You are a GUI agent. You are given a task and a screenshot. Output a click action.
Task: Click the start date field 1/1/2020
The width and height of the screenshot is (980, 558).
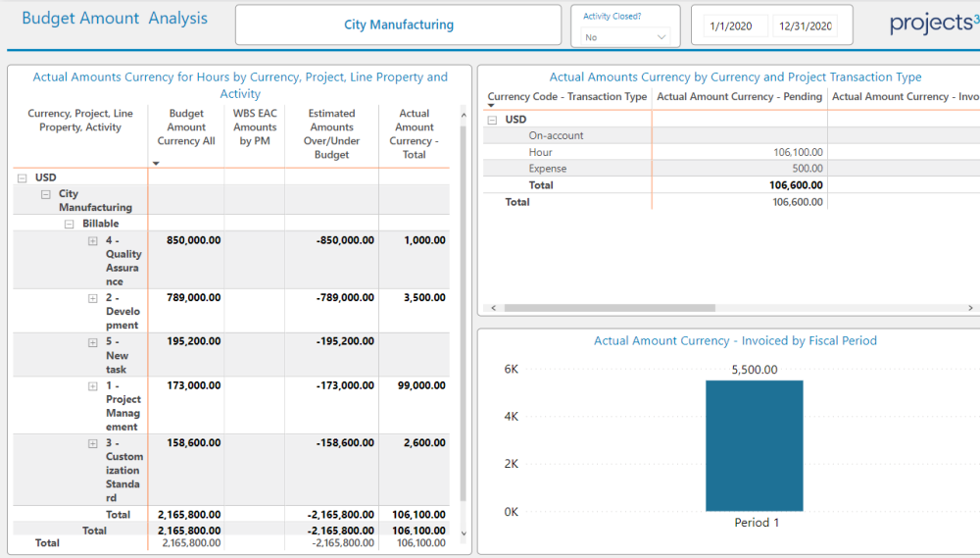(x=731, y=26)
